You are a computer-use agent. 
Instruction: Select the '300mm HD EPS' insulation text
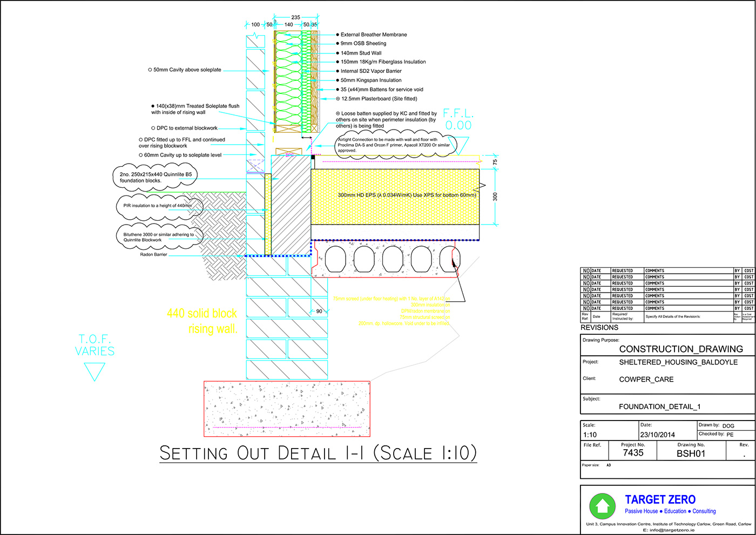407,195
